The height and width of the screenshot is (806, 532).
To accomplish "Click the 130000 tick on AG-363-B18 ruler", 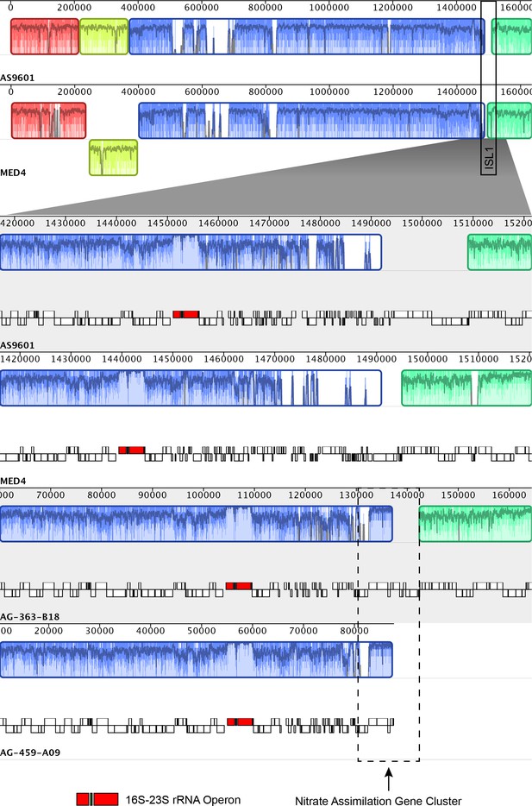I will pos(356,494).
